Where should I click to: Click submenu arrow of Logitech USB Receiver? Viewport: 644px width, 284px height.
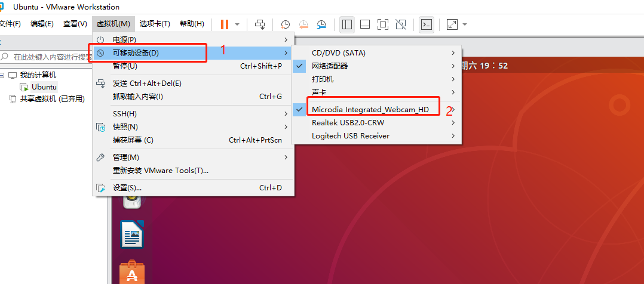click(x=453, y=136)
